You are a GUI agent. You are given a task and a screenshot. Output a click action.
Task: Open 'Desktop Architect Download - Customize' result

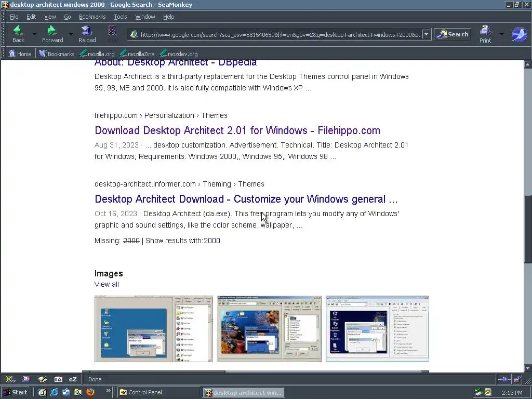(246, 199)
